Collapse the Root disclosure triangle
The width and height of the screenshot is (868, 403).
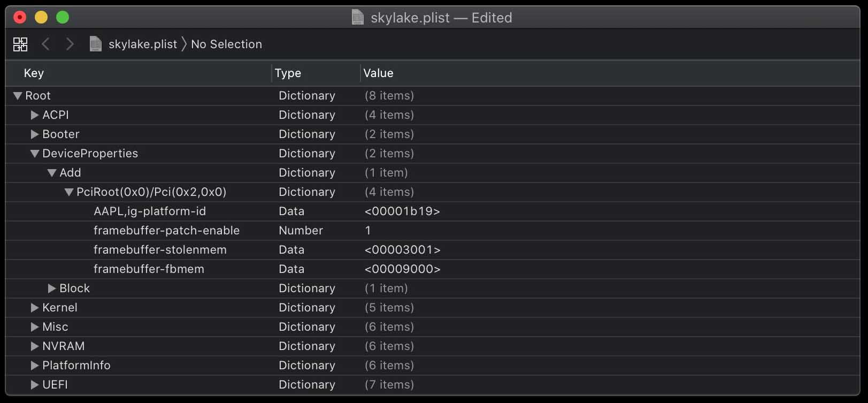[x=18, y=96]
